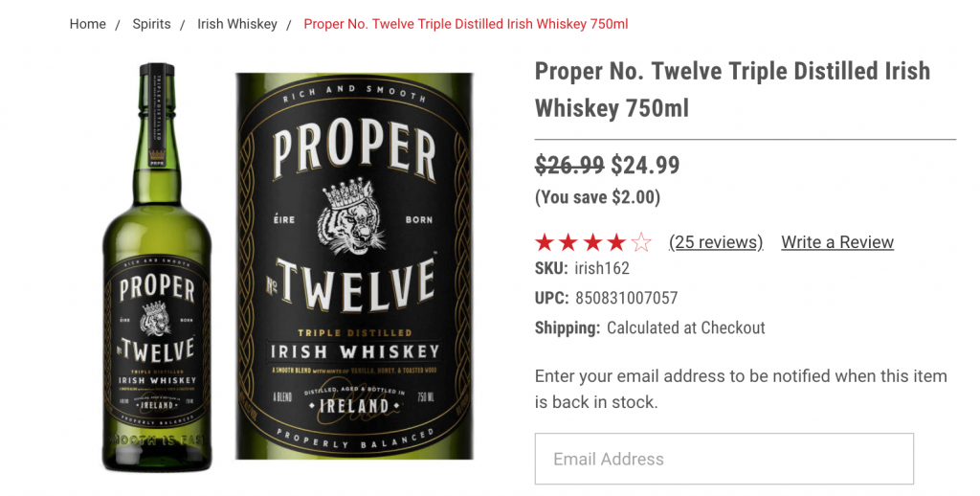Click the empty fifth rating star
The height and width of the screenshot is (496, 980).
pyautogui.click(x=641, y=242)
